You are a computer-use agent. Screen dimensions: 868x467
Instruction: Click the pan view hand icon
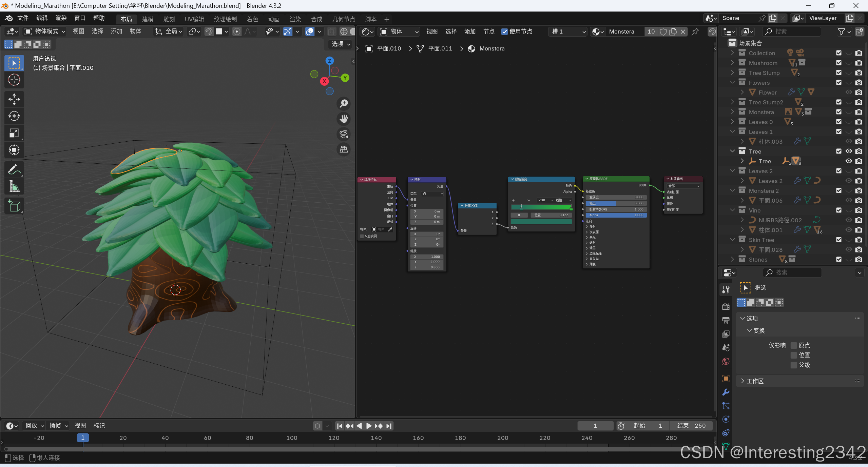(x=344, y=119)
